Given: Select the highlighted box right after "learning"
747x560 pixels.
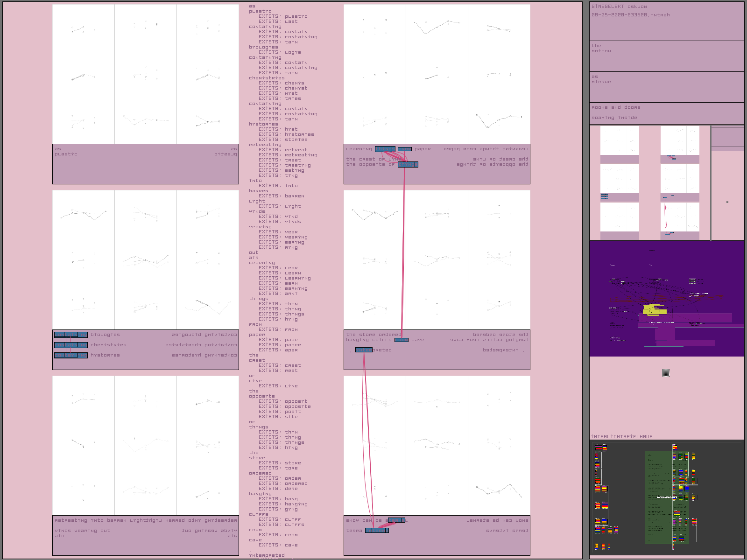Looking at the screenshot, I should tap(385, 149).
